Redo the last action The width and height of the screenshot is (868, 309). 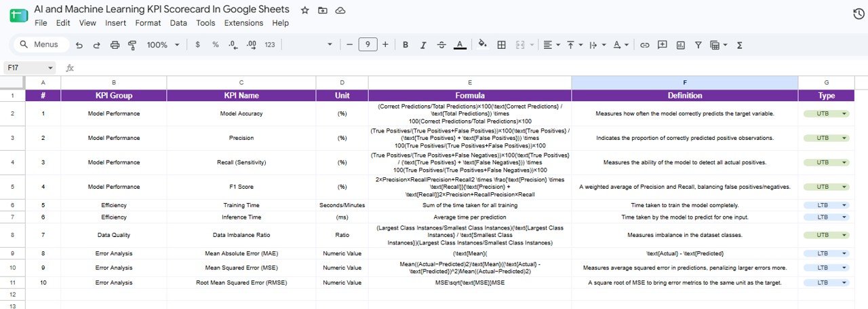click(x=96, y=45)
